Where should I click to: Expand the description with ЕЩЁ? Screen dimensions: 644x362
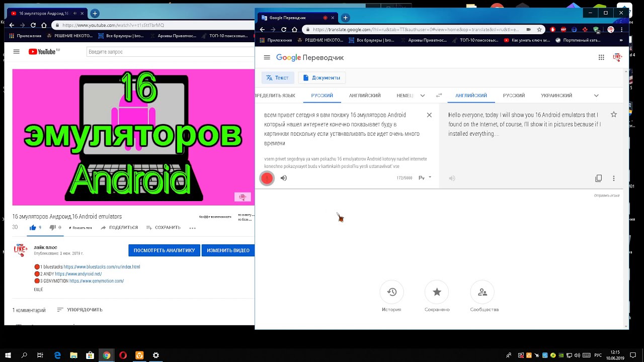click(38, 290)
